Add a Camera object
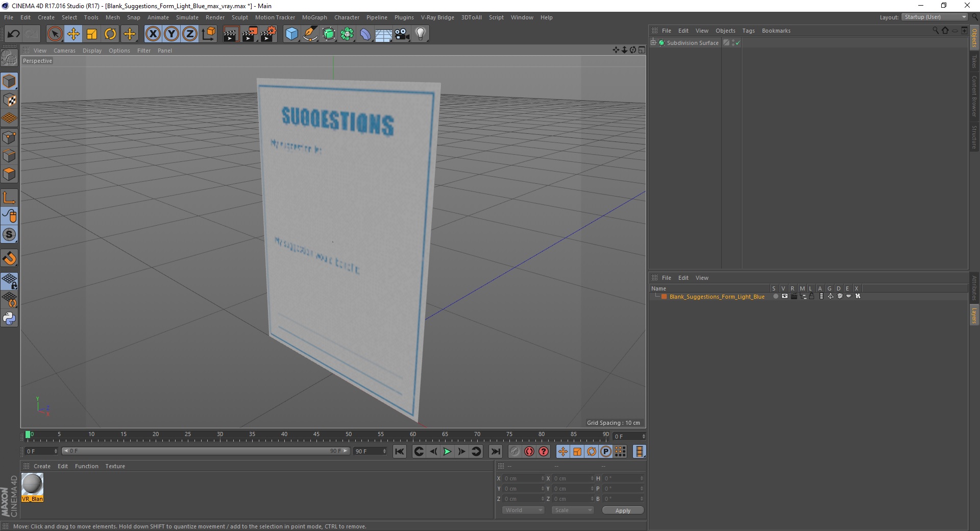Screen dimensions: 980x531 [x=402, y=34]
